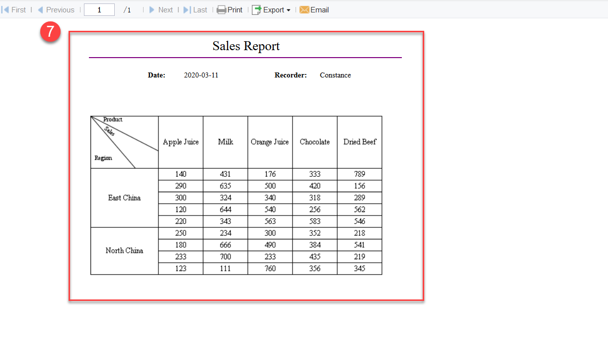Viewport: 608px width, 364px height.
Task: Select the East China cell in the table
Action: pos(124,198)
